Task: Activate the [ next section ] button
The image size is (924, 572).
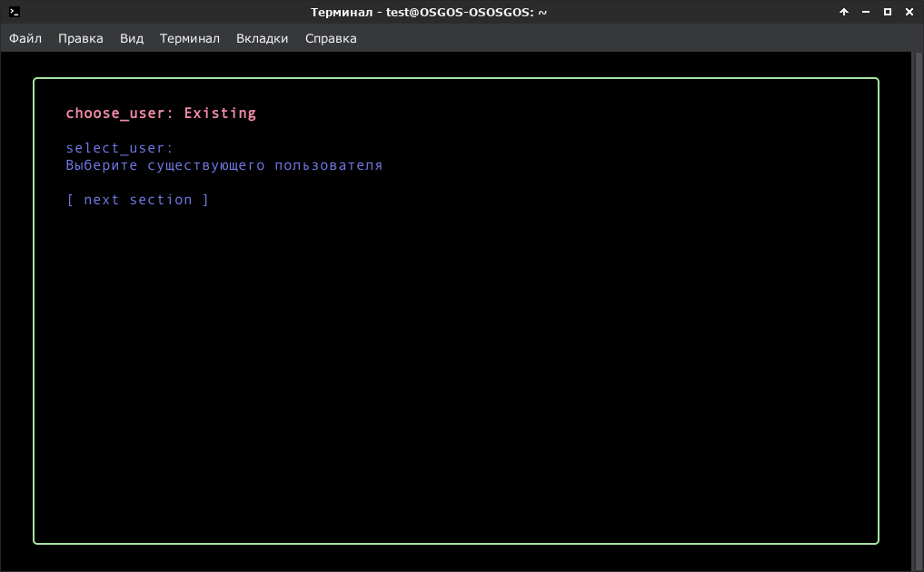Action: pyautogui.click(x=137, y=200)
